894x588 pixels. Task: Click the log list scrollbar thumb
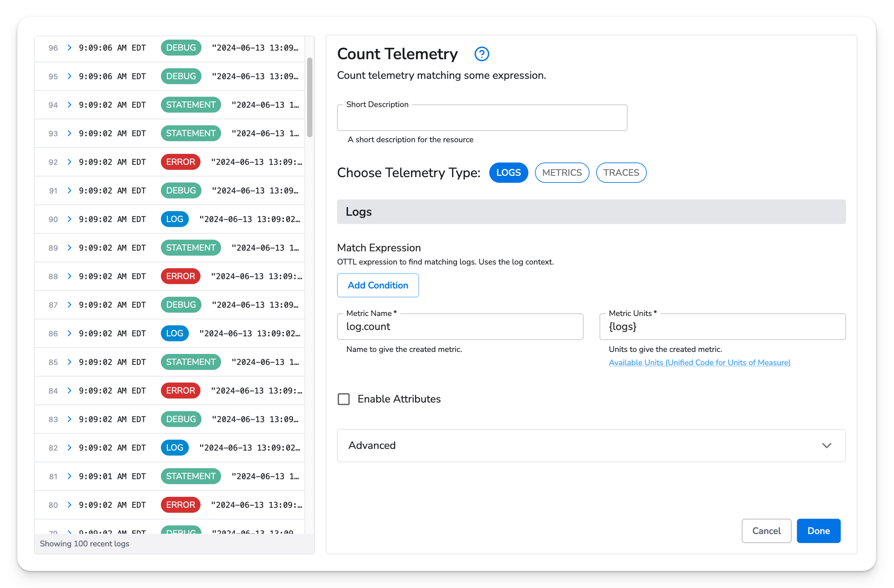(x=309, y=98)
